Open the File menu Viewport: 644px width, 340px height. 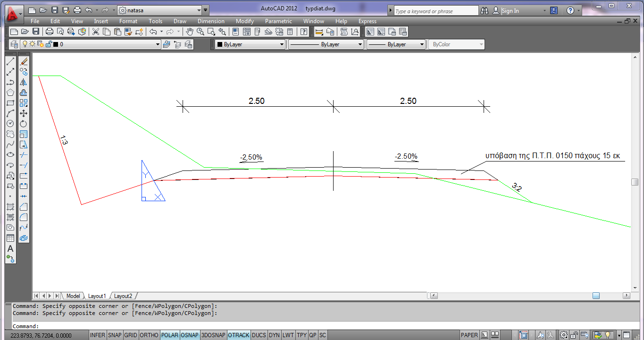[35, 21]
